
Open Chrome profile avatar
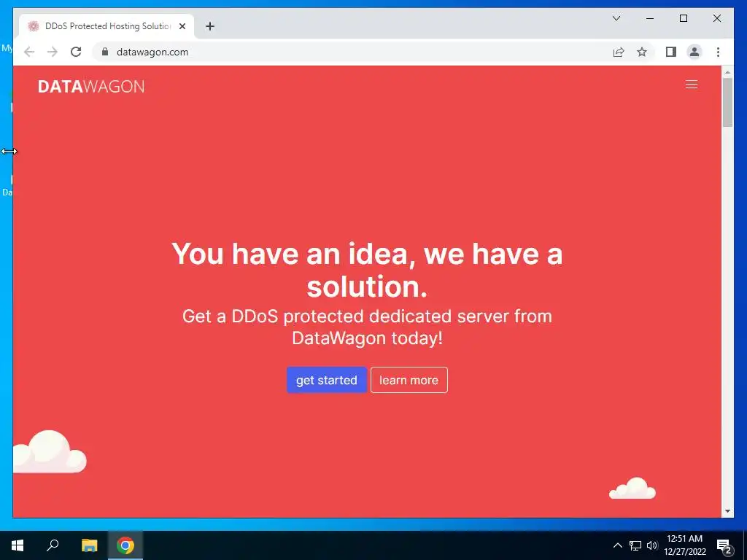click(x=694, y=52)
